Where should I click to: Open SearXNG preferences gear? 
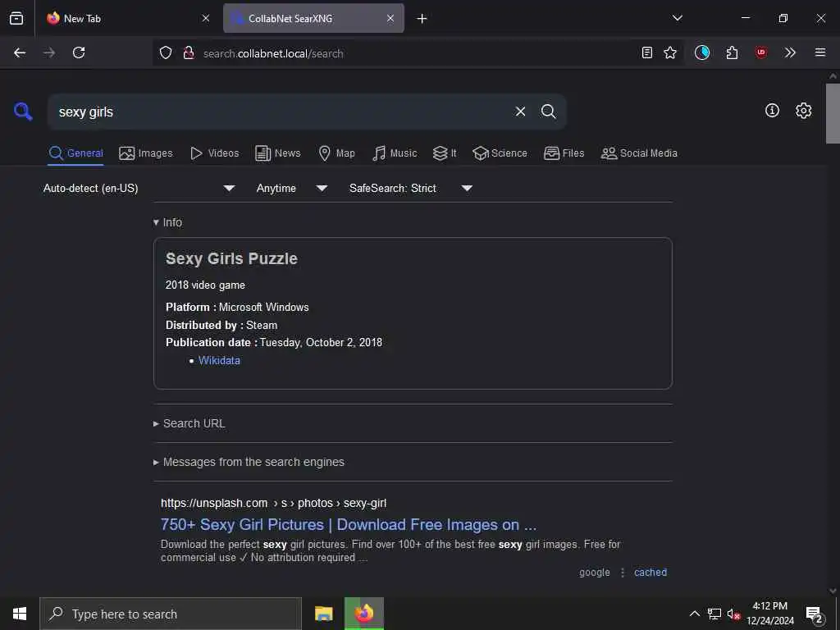(804, 111)
